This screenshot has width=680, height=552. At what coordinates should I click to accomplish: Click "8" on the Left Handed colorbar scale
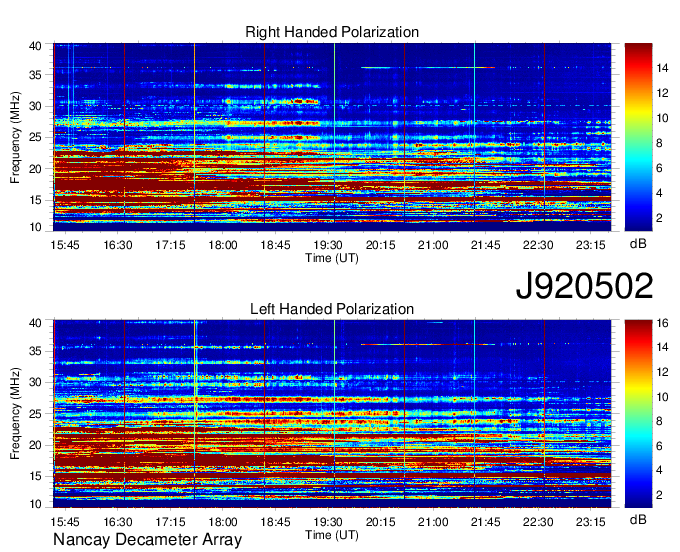(x=659, y=421)
